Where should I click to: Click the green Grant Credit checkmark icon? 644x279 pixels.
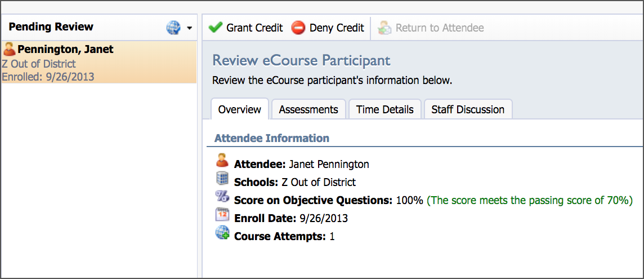(x=215, y=28)
